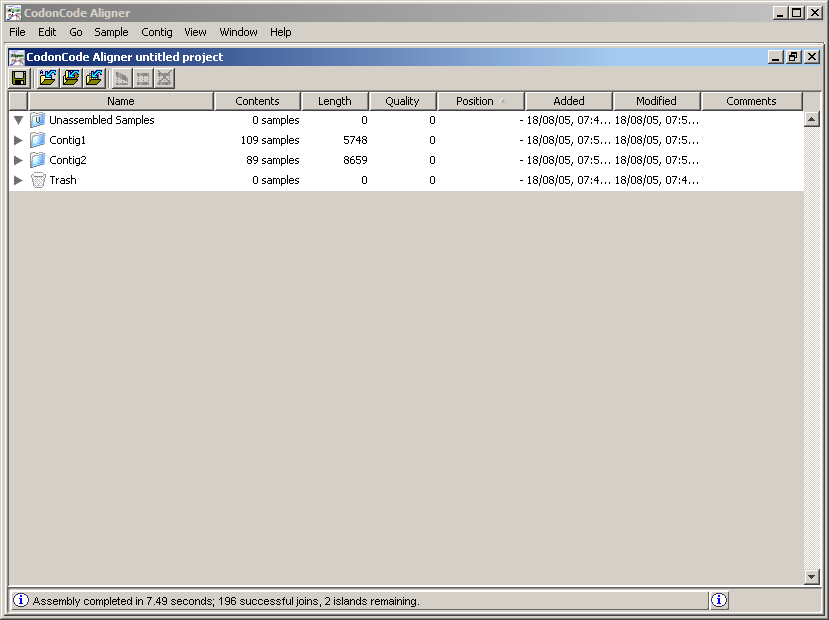Sort by the Contents column header
This screenshot has height=620, width=829.
[x=257, y=101]
